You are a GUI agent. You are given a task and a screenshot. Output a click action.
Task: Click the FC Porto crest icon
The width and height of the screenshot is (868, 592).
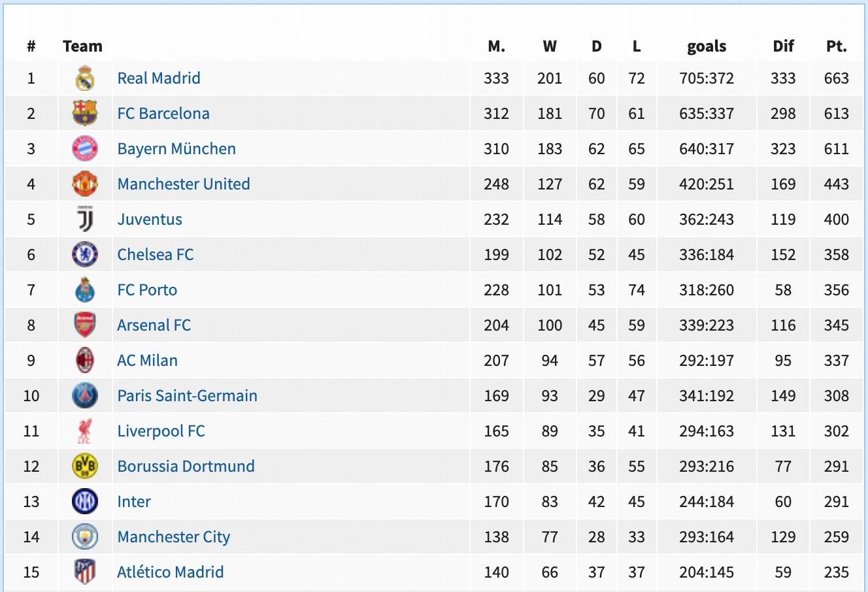(x=85, y=290)
